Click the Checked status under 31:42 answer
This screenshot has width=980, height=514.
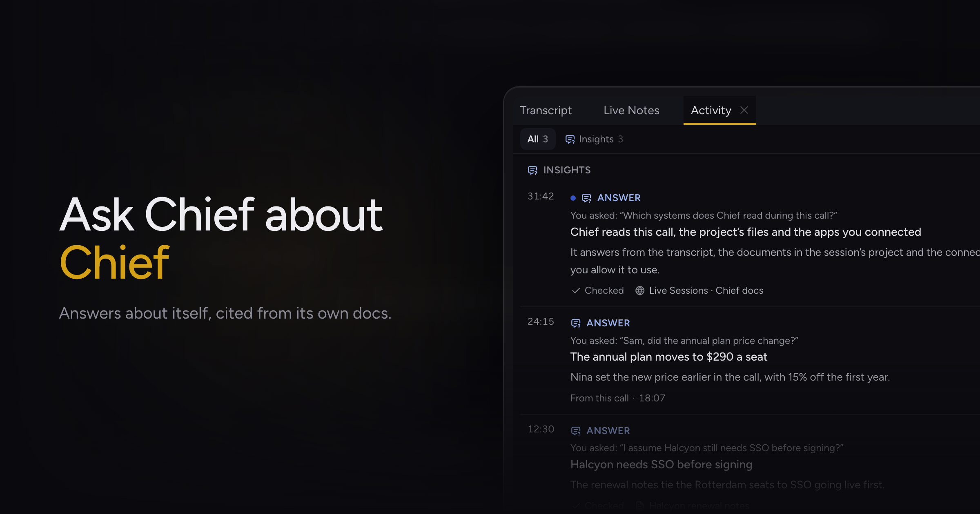(598, 290)
